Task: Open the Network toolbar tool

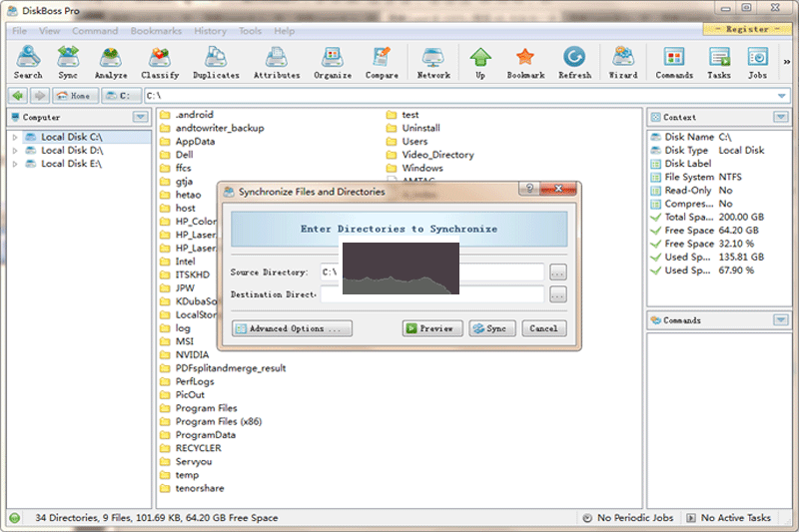Action: coord(433,63)
